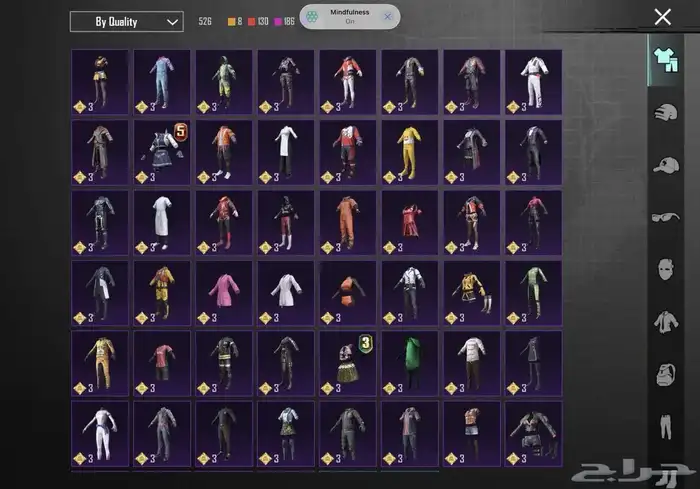700x489 pixels.
Task: Click the red quality swatch showing 130
Action: pyautogui.click(x=252, y=21)
